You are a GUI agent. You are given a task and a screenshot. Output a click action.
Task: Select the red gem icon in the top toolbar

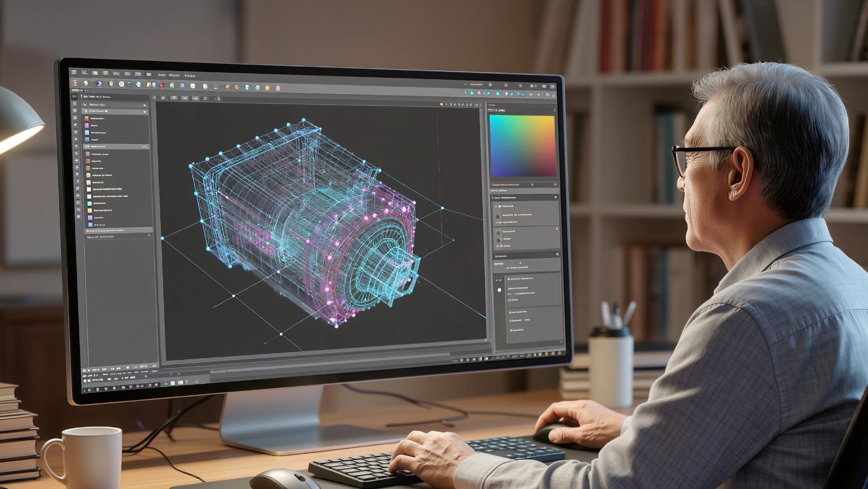click(162, 85)
